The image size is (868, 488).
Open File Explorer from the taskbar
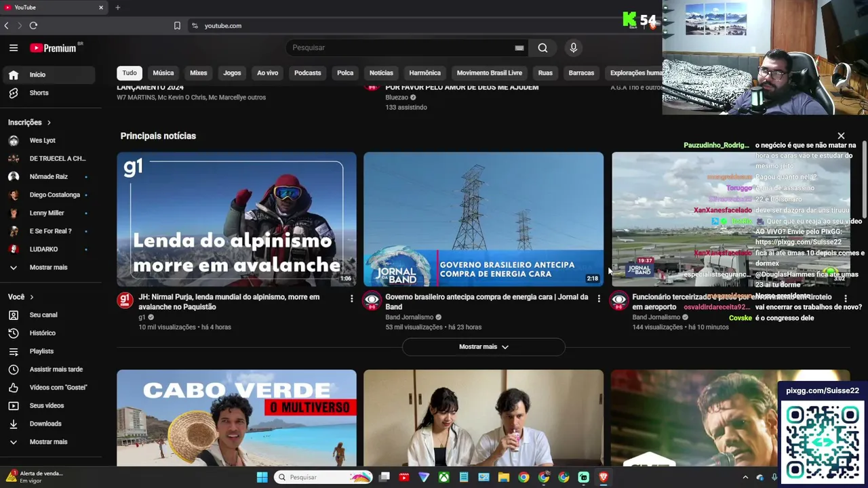[503, 477]
